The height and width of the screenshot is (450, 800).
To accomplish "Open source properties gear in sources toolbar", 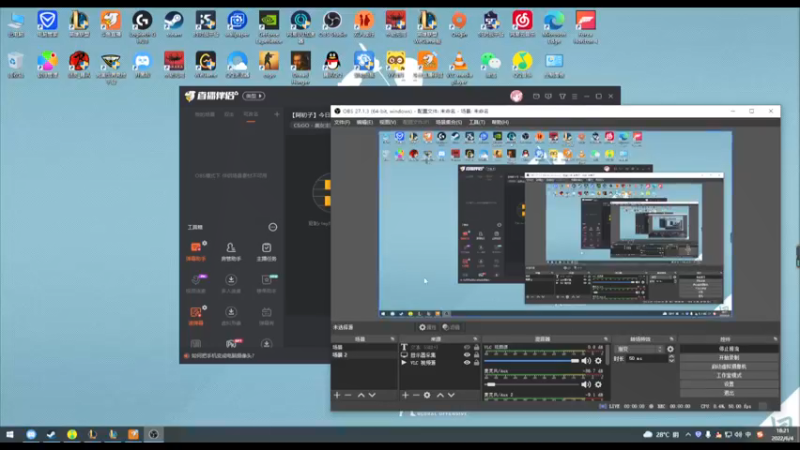I will click(x=428, y=395).
